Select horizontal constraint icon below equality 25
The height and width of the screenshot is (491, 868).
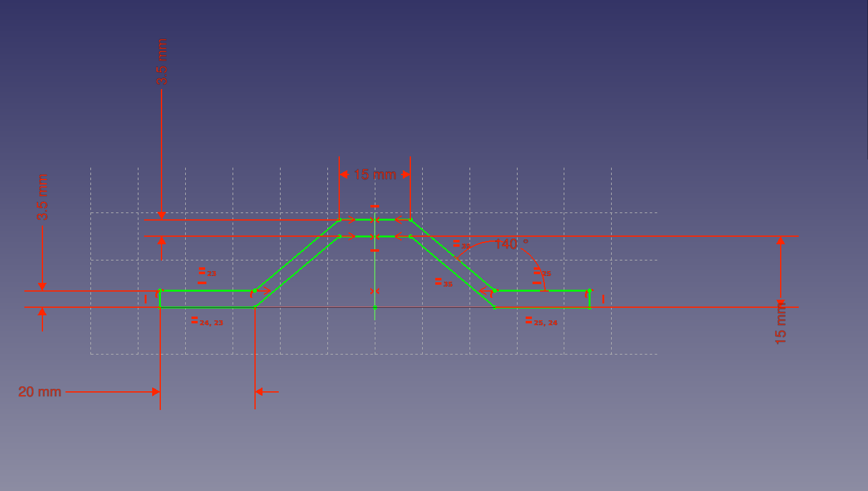pos(537,283)
